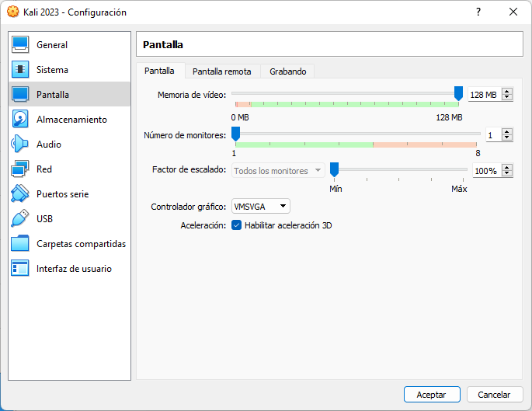This screenshot has height=411, width=532.
Task: Select the Carpetas compartidas folder icon
Action: click(x=20, y=243)
